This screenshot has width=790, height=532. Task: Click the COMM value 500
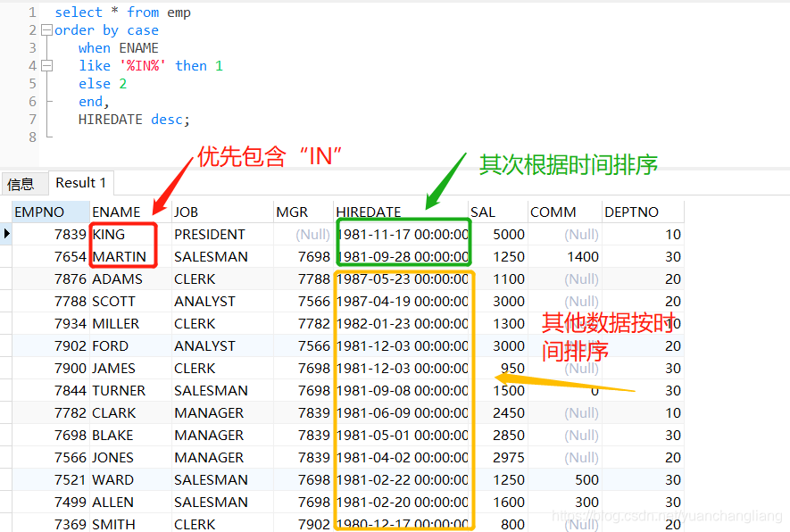pos(564,479)
